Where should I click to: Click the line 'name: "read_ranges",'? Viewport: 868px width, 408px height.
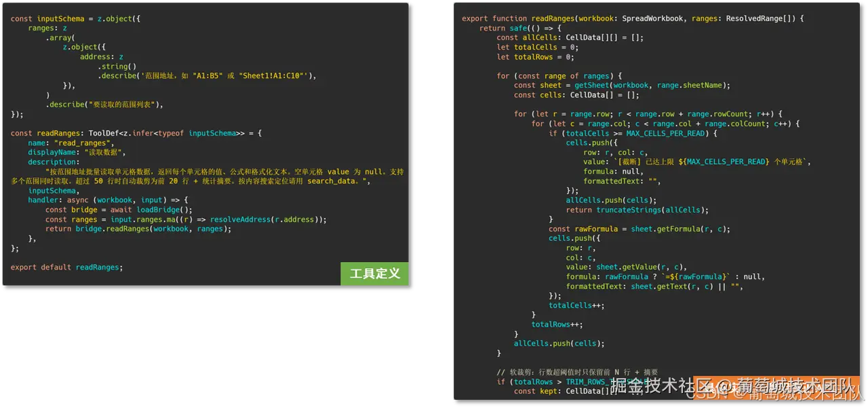tap(70, 143)
